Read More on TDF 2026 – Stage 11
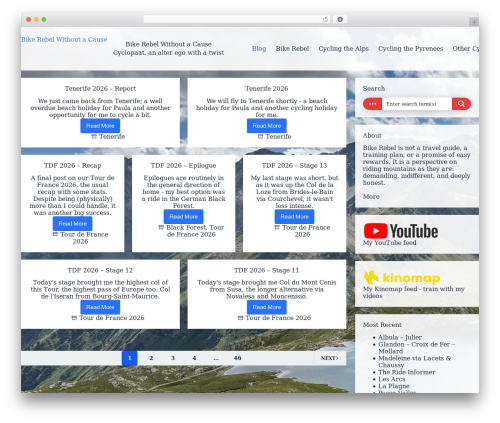The image size is (500, 423). coord(267,307)
